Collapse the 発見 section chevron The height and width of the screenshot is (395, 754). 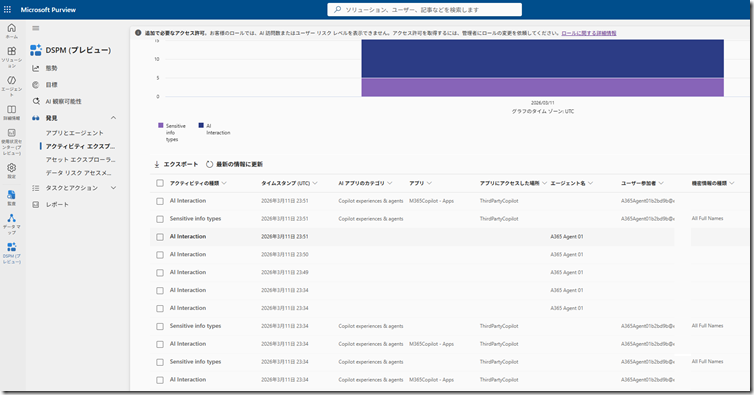click(113, 118)
